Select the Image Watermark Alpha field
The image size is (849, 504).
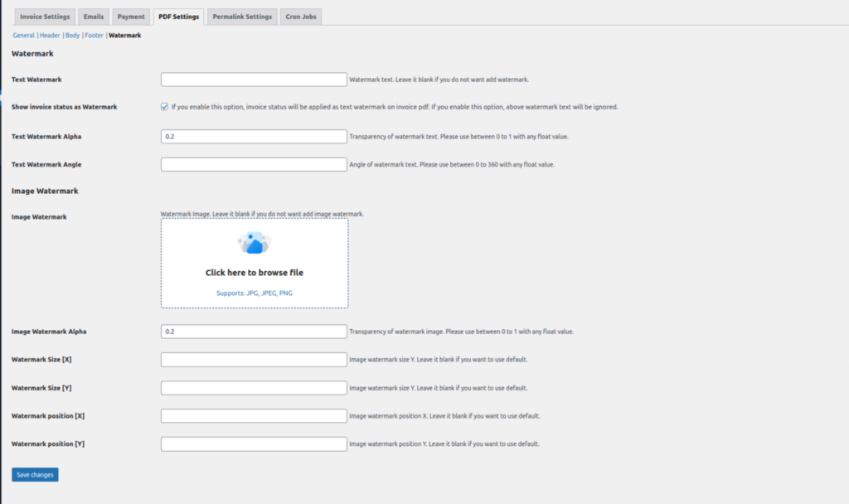[x=255, y=331]
